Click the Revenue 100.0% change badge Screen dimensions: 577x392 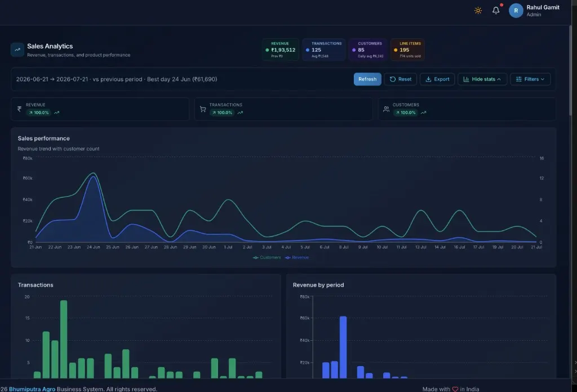coord(39,113)
